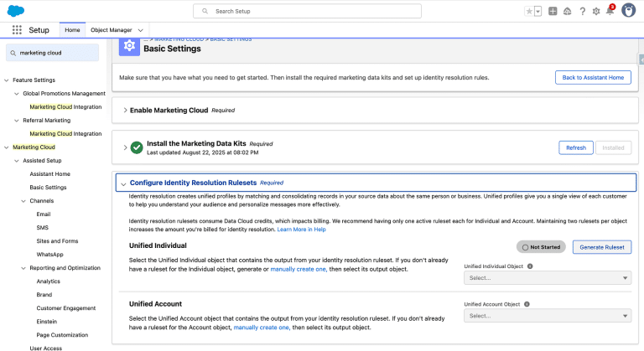This screenshot has height=351, width=644.
Task: Select the Home tab
Action: click(72, 29)
